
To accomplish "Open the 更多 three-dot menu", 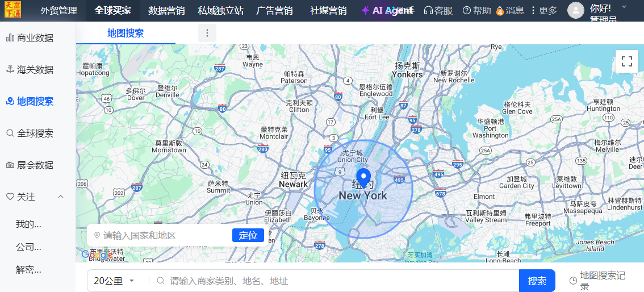I will point(543,11).
